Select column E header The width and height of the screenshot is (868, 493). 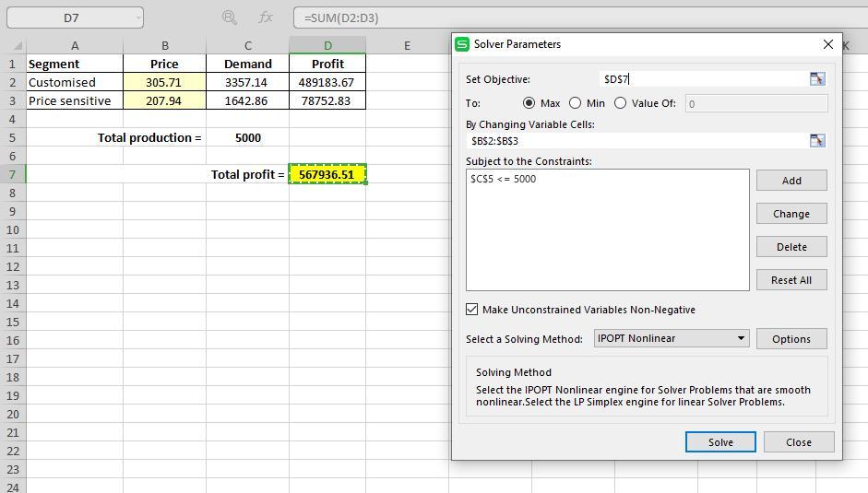[x=407, y=45]
